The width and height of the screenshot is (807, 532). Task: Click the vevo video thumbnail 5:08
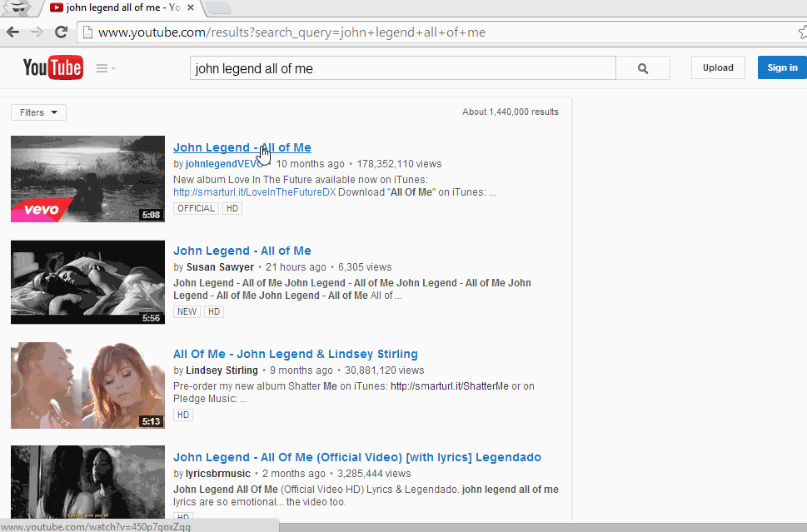coord(87,178)
